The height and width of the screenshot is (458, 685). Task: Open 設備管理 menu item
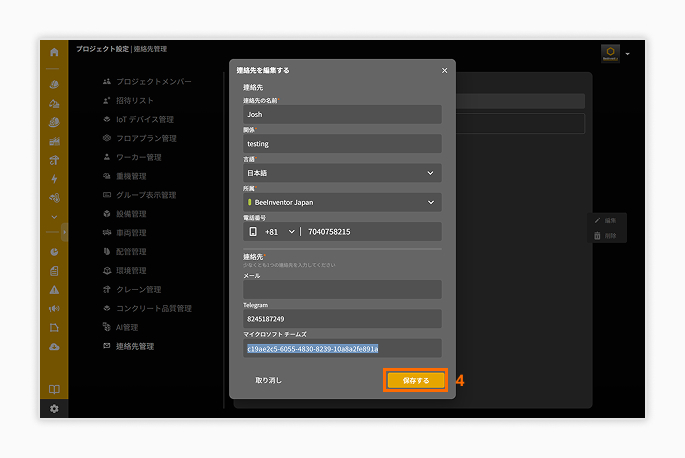click(125, 214)
